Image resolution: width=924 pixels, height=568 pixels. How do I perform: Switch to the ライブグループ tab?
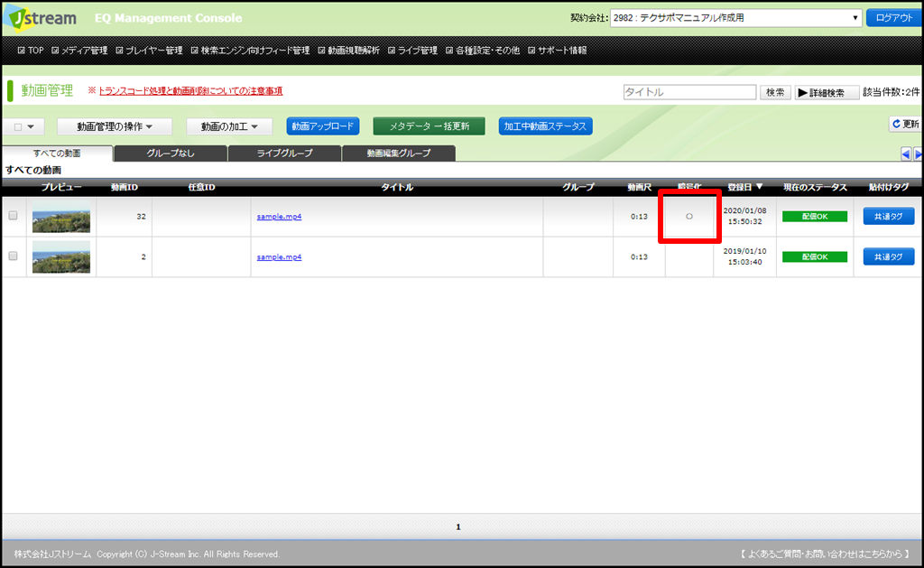click(284, 154)
